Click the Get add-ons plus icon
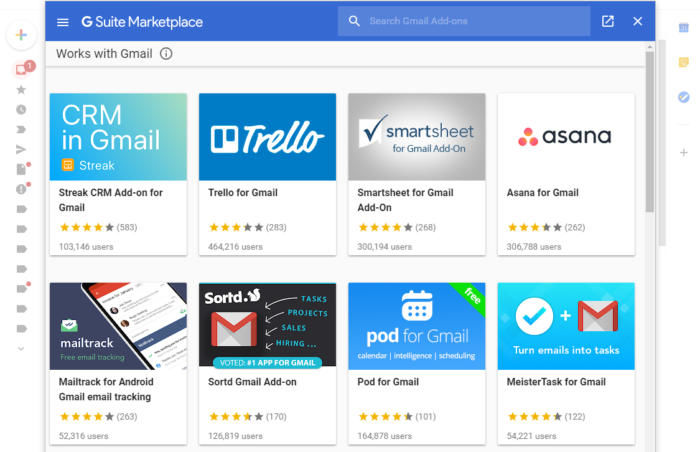Image resolution: width=700 pixels, height=452 pixels. click(x=683, y=153)
